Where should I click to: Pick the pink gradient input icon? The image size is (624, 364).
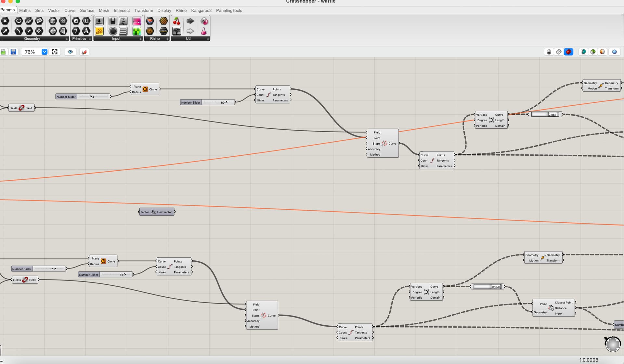(x=137, y=21)
